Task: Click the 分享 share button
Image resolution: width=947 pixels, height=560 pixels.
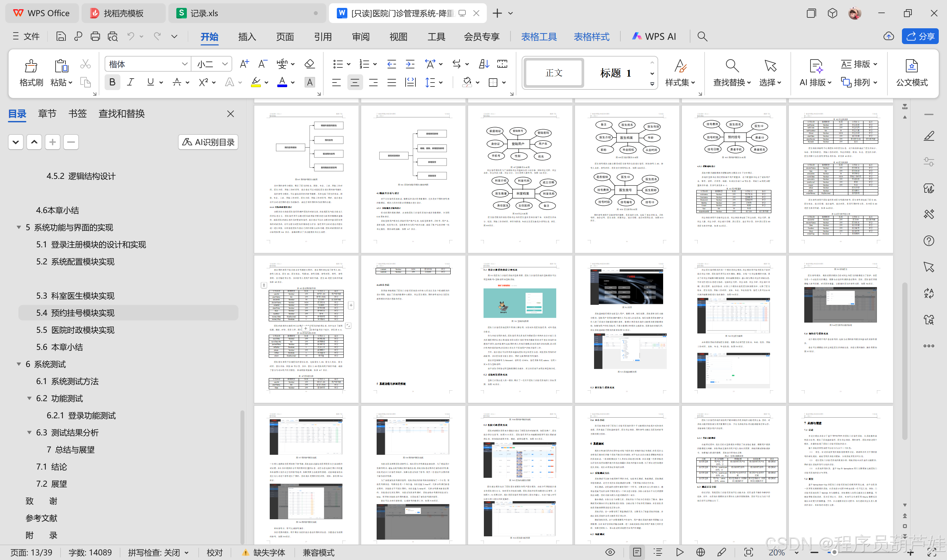Action: [920, 36]
